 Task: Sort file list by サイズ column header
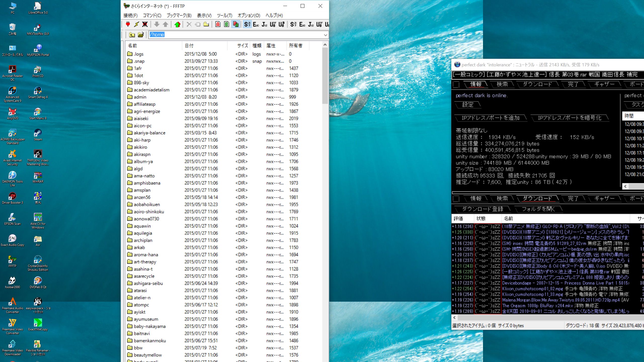239,46
